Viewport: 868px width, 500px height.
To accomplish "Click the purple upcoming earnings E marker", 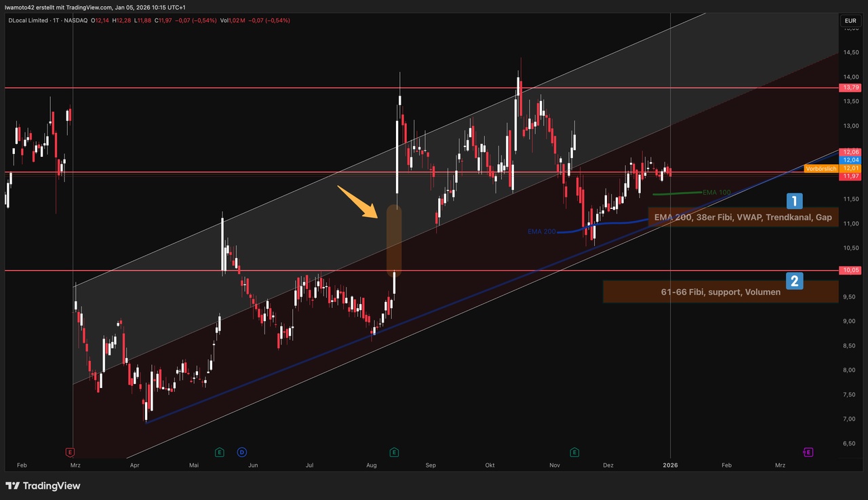I will click(808, 452).
